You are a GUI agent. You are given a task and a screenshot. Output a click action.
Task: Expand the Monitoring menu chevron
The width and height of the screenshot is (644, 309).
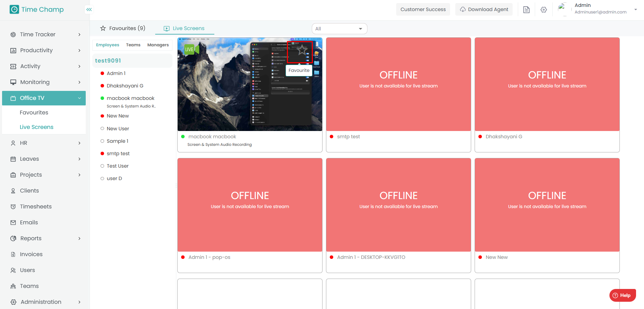point(80,82)
